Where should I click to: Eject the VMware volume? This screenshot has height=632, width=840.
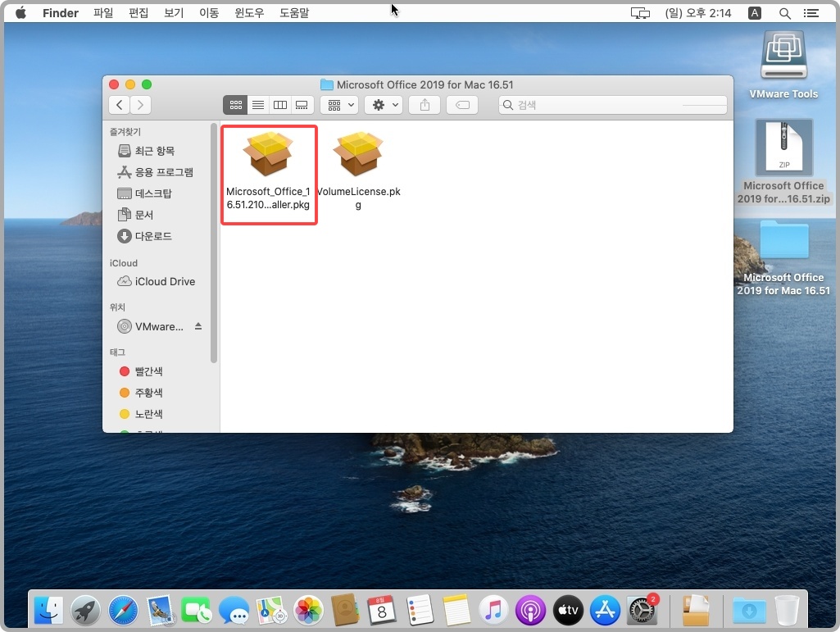(x=198, y=326)
